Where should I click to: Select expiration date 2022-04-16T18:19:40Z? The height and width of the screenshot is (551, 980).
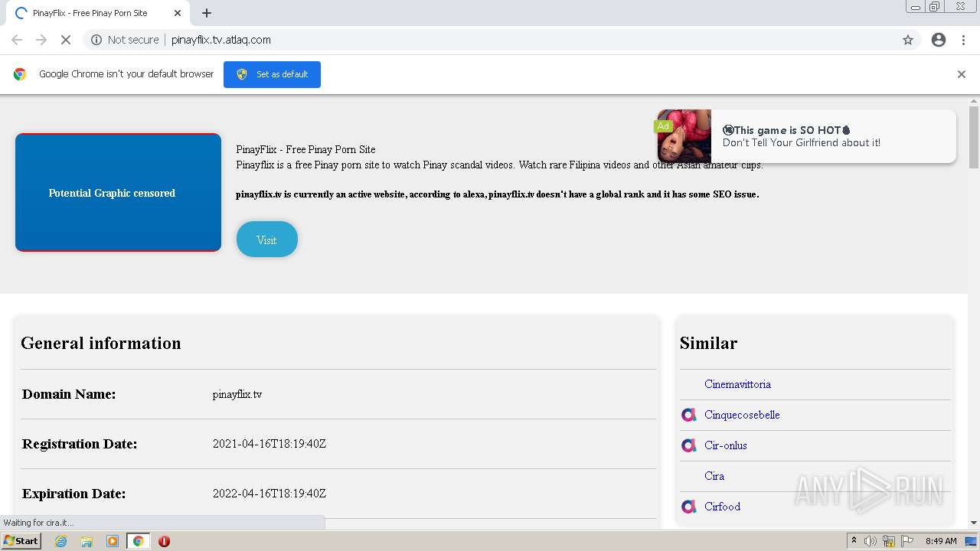pyautogui.click(x=269, y=494)
